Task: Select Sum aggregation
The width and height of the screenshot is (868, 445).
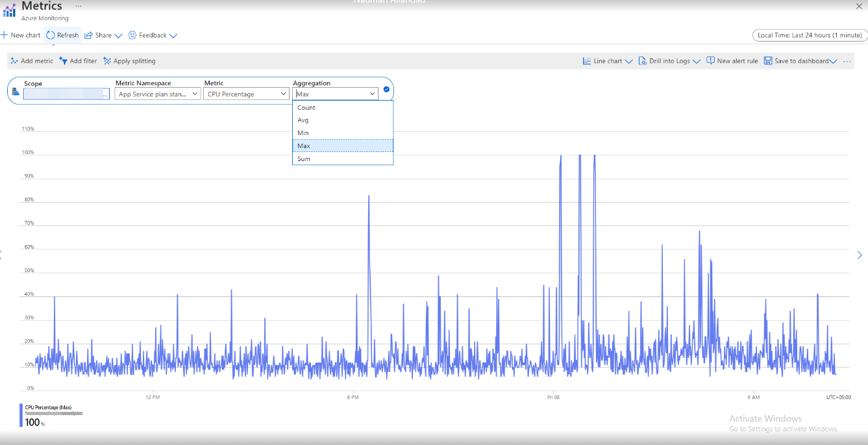Action: click(x=343, y=159)
